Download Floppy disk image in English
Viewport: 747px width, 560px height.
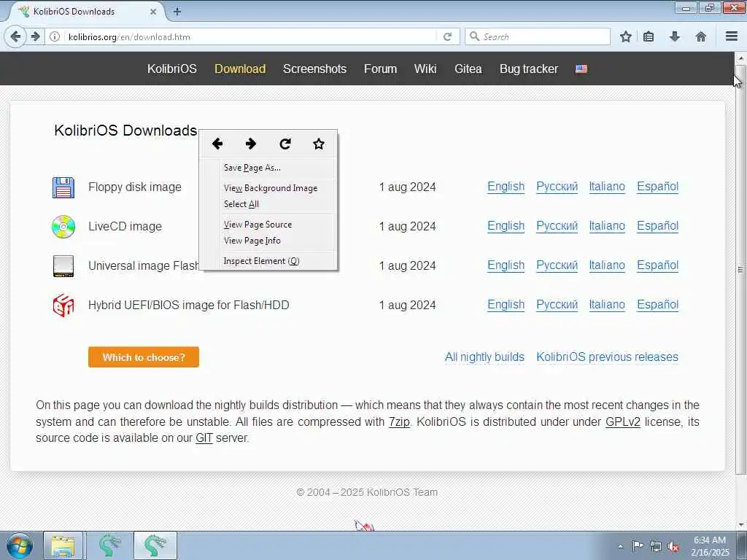point(506,187)
